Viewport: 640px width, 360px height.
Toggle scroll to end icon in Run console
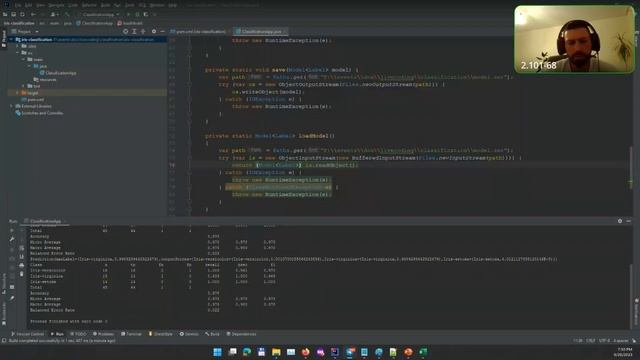coord(22,256)
